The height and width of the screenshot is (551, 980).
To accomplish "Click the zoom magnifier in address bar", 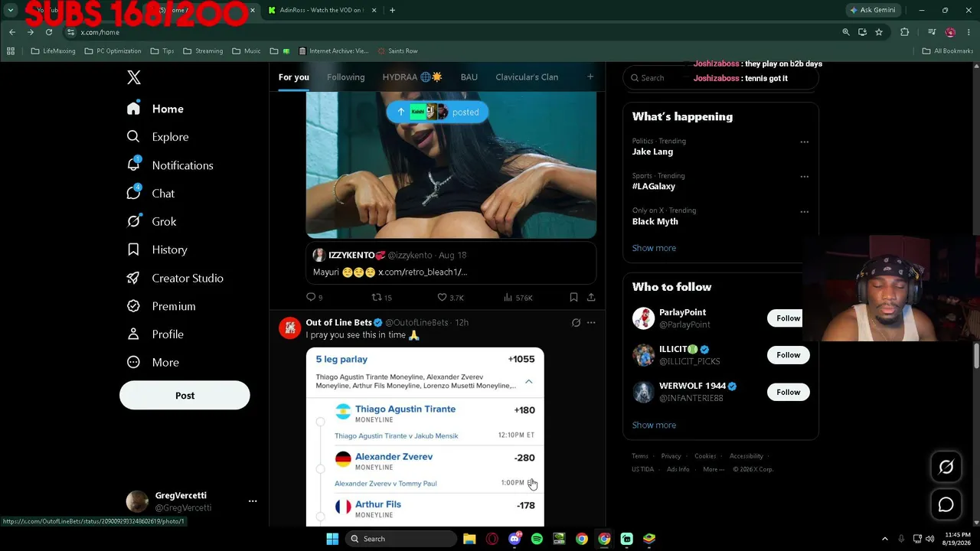I will coord(846,32).
